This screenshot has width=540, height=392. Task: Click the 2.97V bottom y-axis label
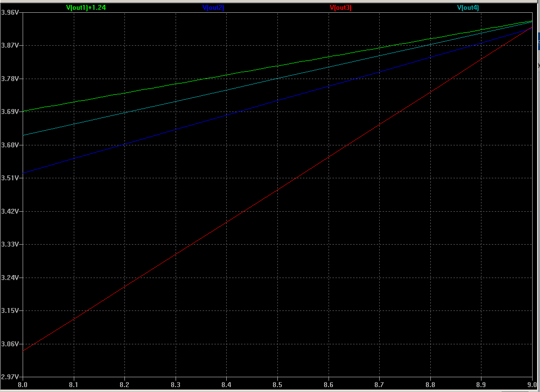10,377
